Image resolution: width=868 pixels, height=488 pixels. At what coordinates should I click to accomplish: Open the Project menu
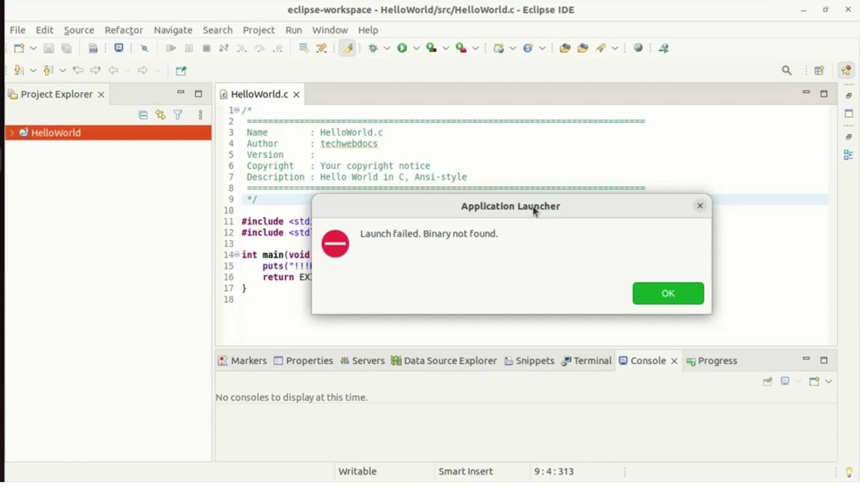click(259, 30)
